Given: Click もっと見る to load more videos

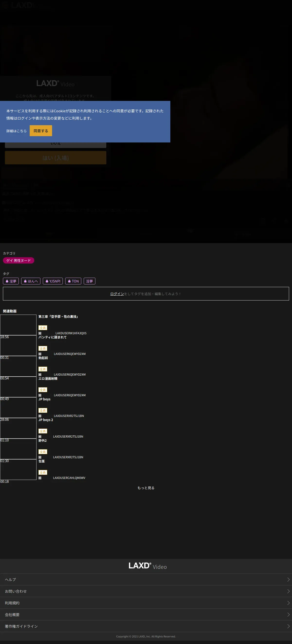Looking at the screenshot, I should [x=146, y=488].
